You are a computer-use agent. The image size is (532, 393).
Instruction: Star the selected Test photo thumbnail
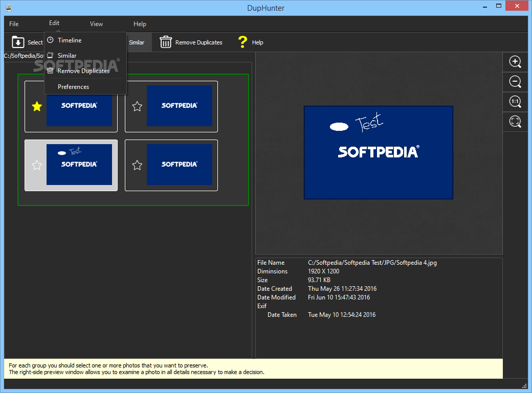pyautogui.click(x=37, y=165)
